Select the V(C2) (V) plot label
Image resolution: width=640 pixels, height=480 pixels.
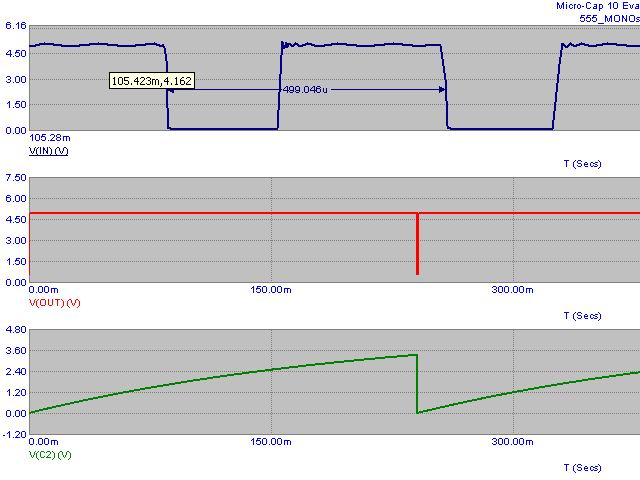[x=50, y=455]
